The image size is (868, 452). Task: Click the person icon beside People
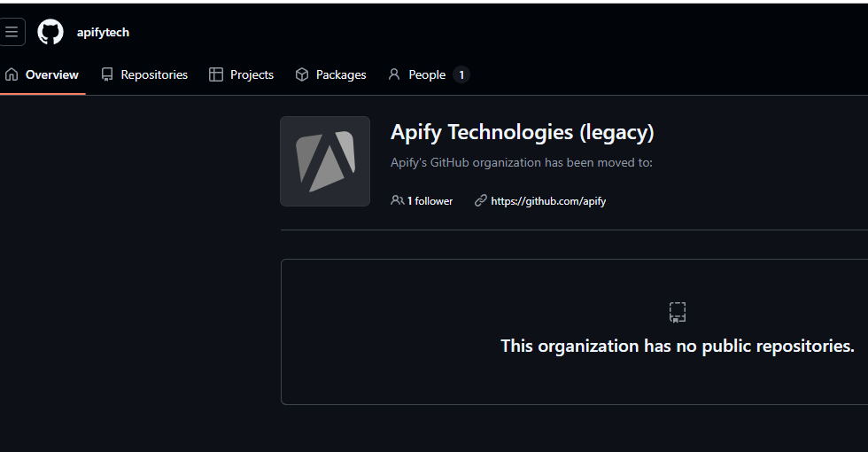coord(394,74)
